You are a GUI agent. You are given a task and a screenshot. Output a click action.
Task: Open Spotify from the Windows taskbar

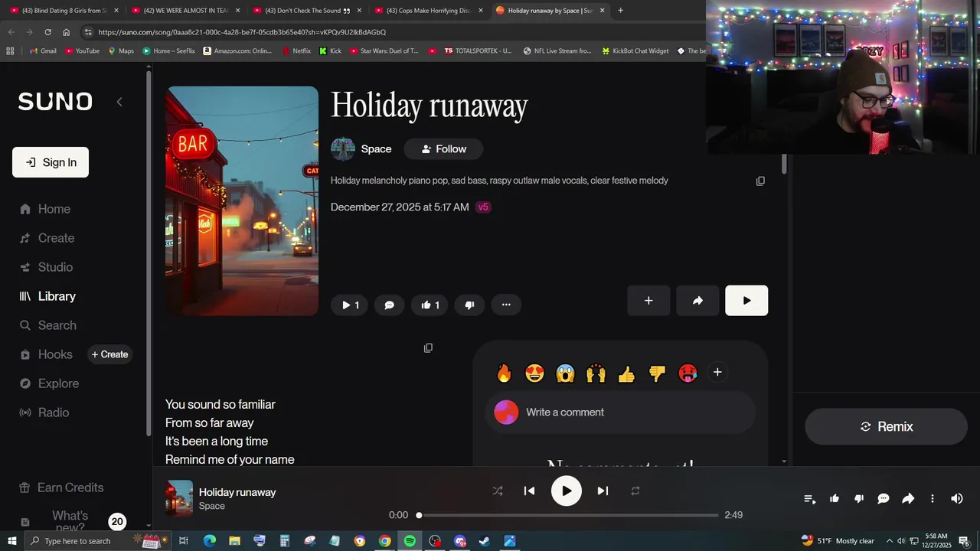[x=410, y=541]
